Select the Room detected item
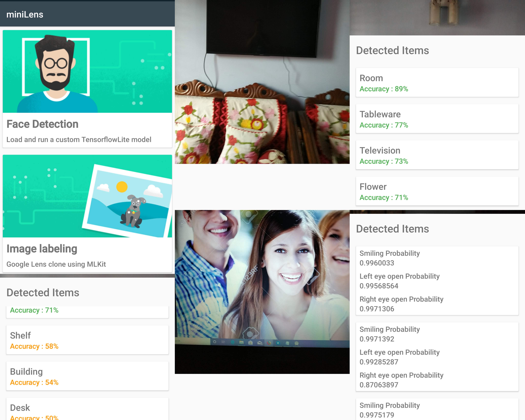This screenshot has height=420, width=525. [x=437, y=83]
